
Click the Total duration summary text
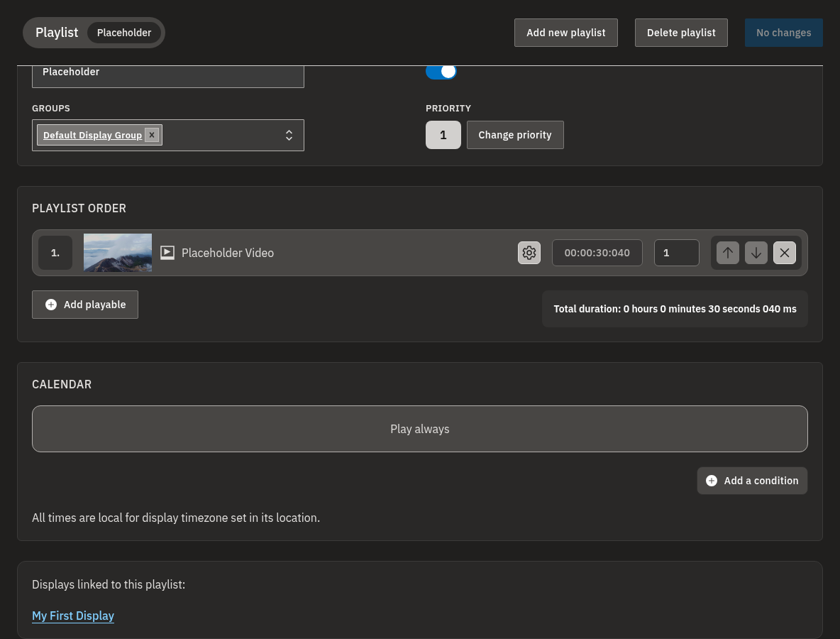pyautogui.click(x=675, y=309)
